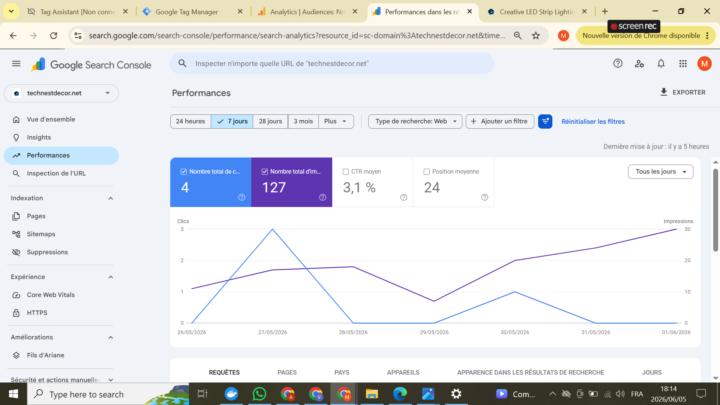Click the Chrome zoom magnifier icon

pos(518,35)
